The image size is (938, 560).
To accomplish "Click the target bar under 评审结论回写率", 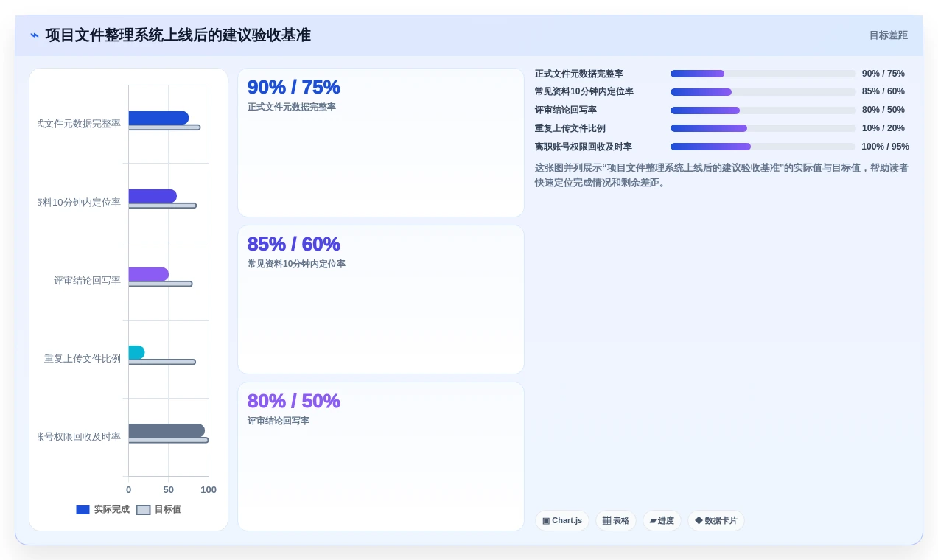I will [160, 284].
